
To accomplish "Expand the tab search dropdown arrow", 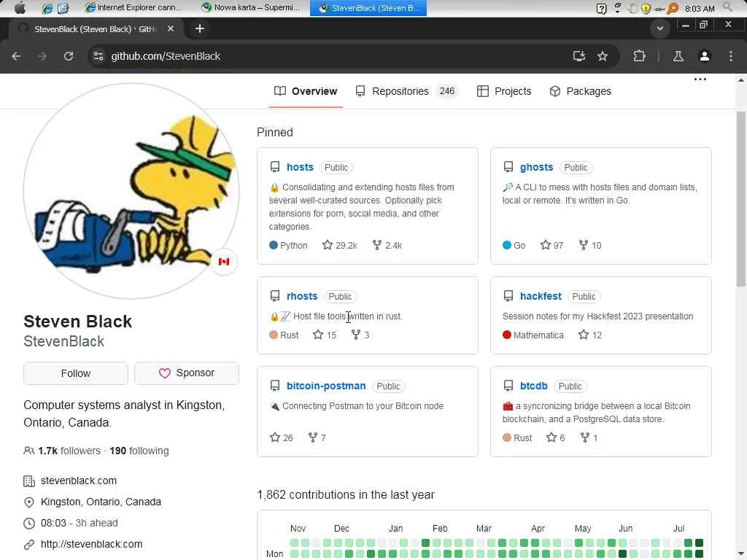I will pos(659,28).
